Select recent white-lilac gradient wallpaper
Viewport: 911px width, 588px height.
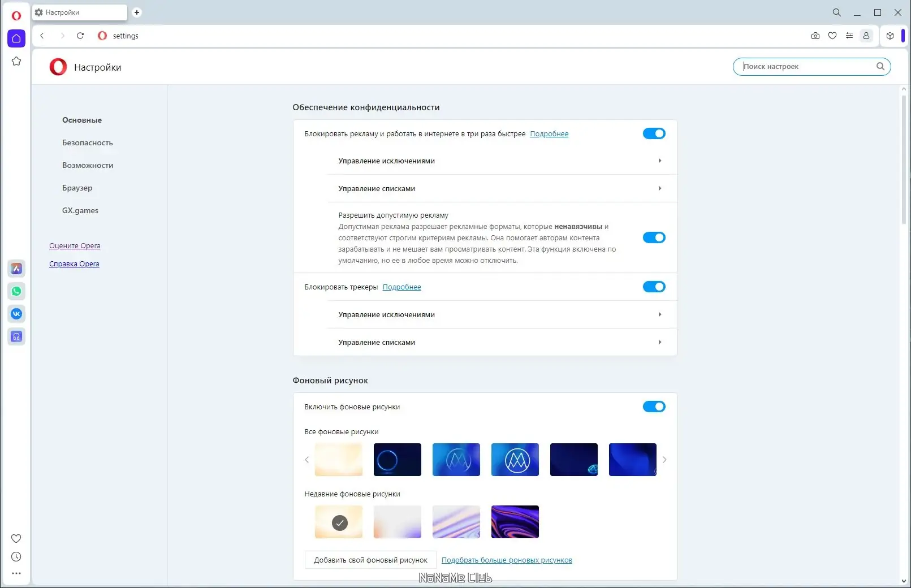tap(398, 522)
